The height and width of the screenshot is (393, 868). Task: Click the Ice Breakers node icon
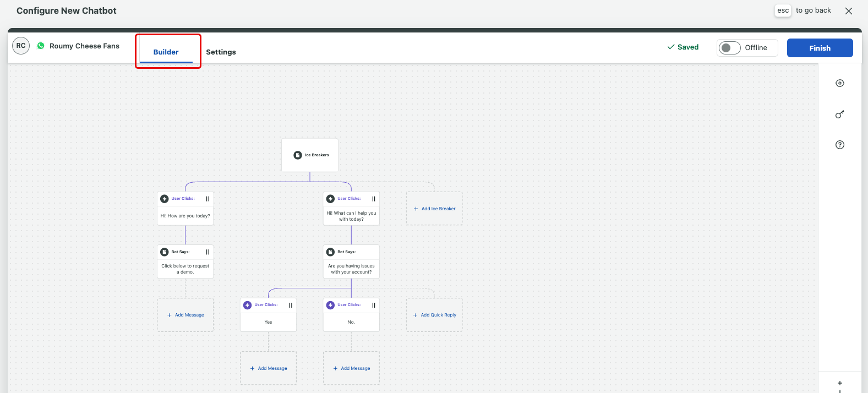click(x=298, y=155)
